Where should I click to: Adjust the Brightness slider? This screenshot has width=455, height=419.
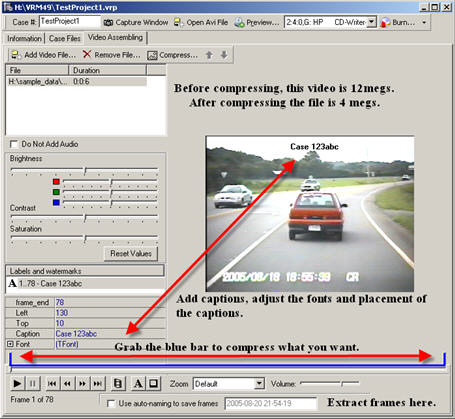point(84,171)
